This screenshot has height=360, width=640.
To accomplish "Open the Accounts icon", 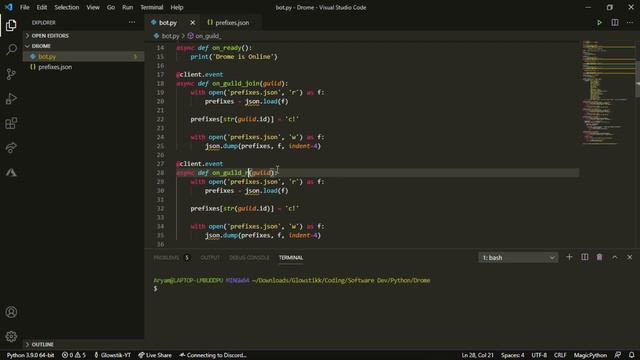I will coord(11,312).
